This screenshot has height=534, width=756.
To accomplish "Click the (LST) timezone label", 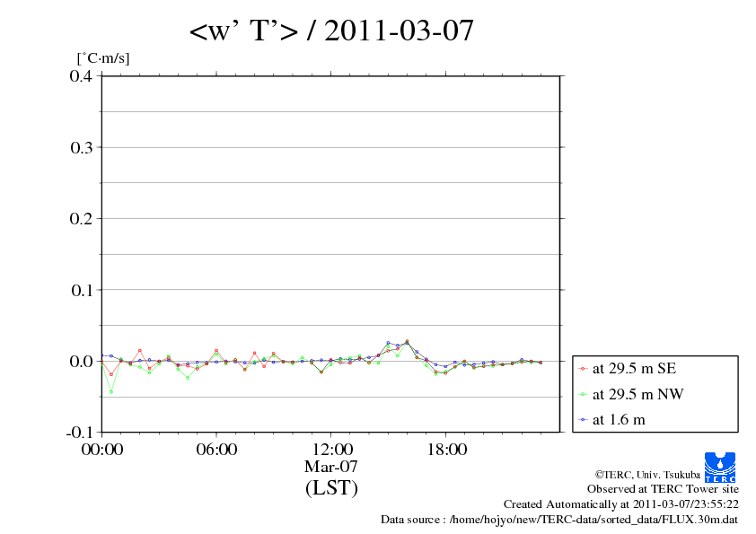I will tap(331, 488).
